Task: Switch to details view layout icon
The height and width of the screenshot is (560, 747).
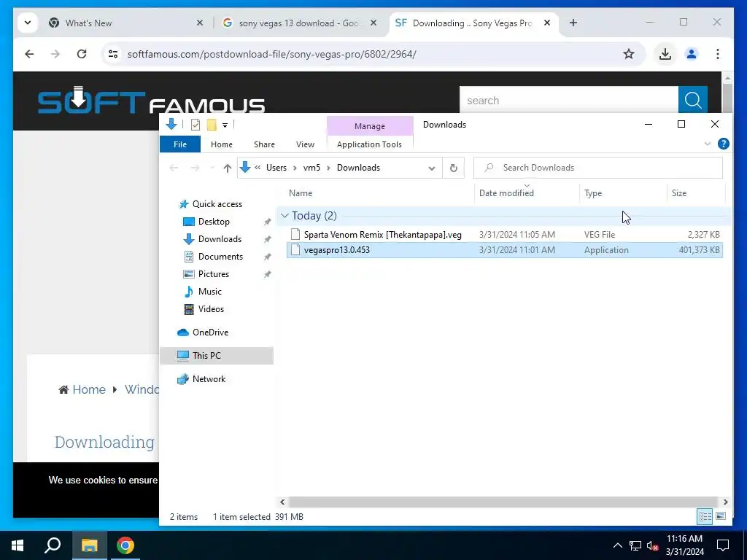Action: coord(705,516)
